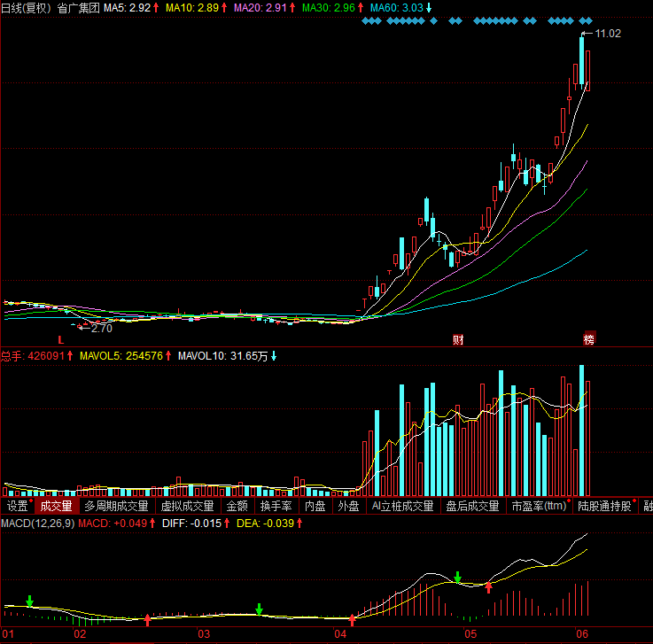Click the green MACD down arrow near month 01

click(29, 601)
